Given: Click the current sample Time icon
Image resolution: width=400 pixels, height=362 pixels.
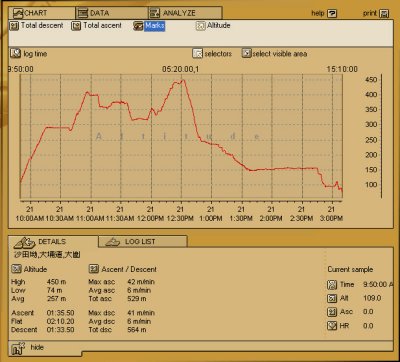Looking at the screenshot, I should point(332,285).
